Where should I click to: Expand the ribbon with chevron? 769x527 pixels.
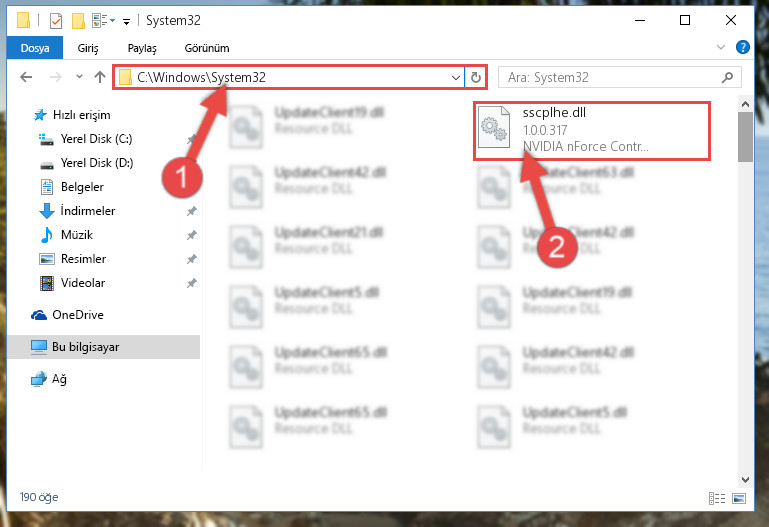(720, 48)
